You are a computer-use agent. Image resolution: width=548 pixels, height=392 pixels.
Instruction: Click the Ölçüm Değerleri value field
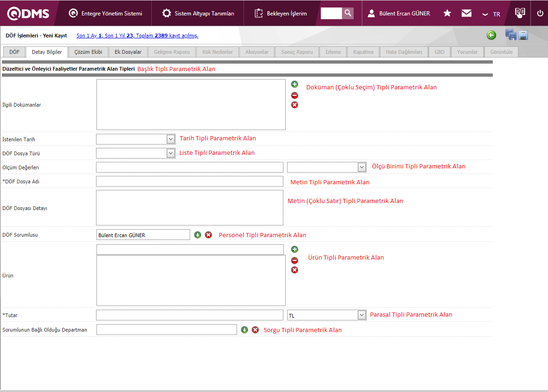pyautogui.click(x=189, y=167)
